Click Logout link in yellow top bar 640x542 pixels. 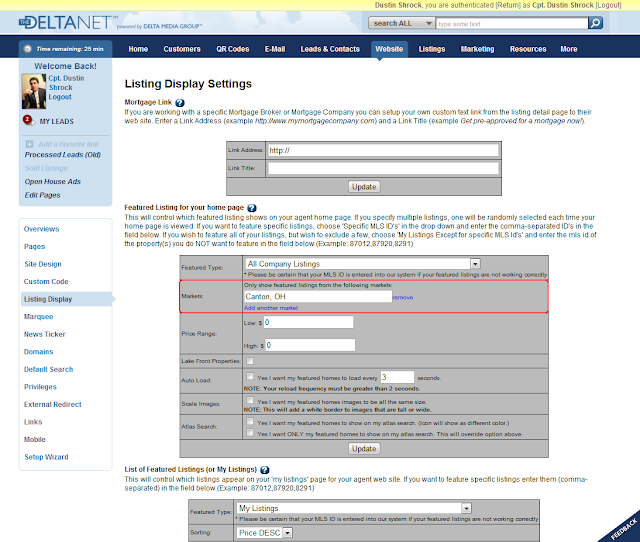click(609, 5)
